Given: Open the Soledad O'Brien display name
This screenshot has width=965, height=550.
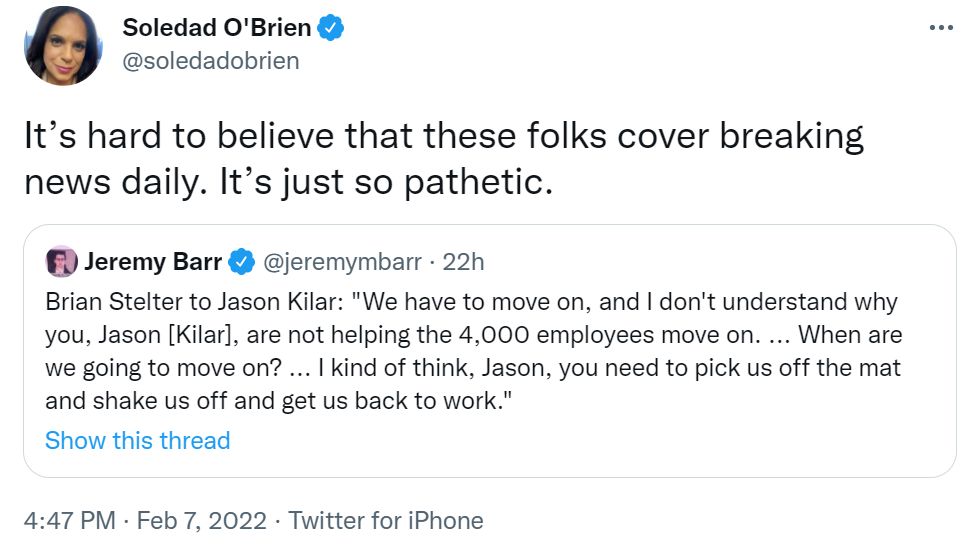Looking at the screenshot, I should coord(216,27).
